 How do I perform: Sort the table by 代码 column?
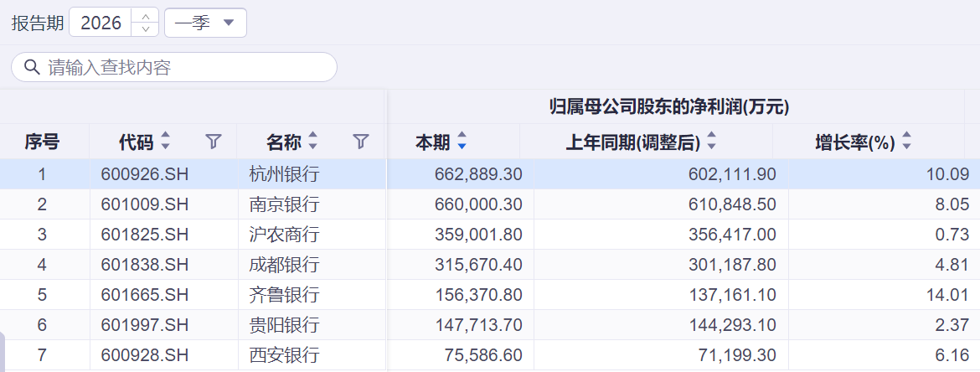click(x=165, y=142)
